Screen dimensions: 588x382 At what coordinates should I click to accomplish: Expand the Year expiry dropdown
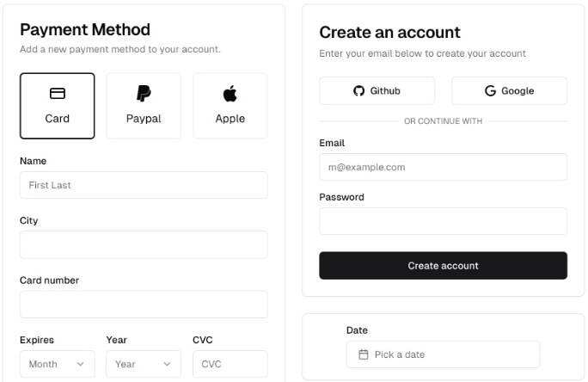coord(144,364)
